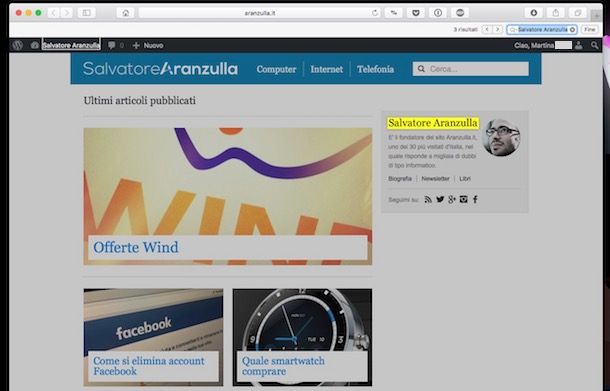This screenshot has width=610, height=391.
Task: Click the Pocket extension icon
Action: click(415, 13)
